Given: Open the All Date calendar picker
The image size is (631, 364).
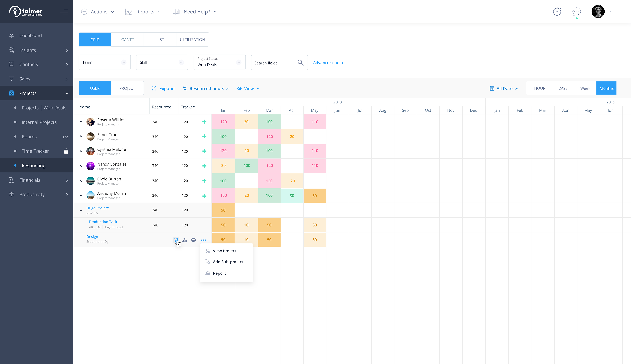Looking at the screenshot, I should pos(504,89).
